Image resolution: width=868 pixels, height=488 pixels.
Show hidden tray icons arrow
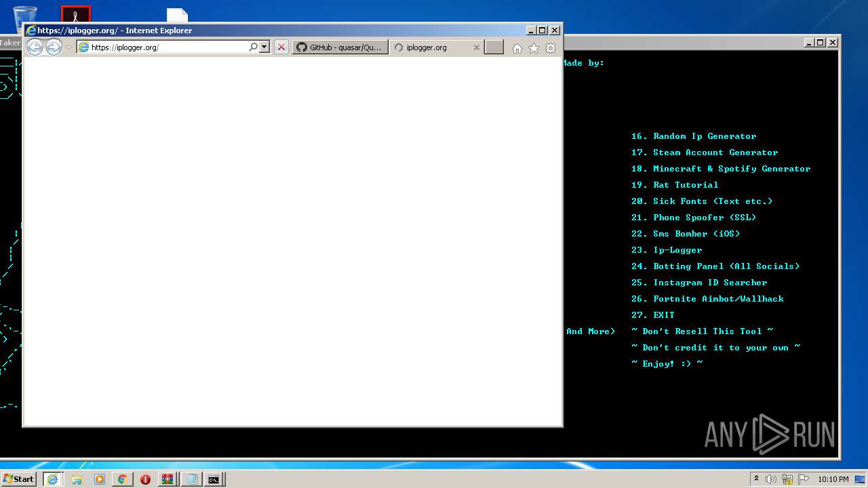coord(756,479)
